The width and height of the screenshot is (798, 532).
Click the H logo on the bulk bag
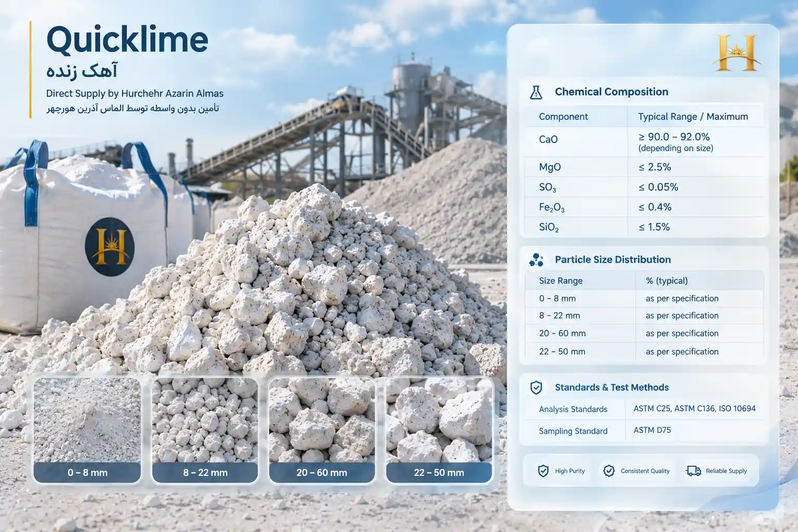(110, 247)
